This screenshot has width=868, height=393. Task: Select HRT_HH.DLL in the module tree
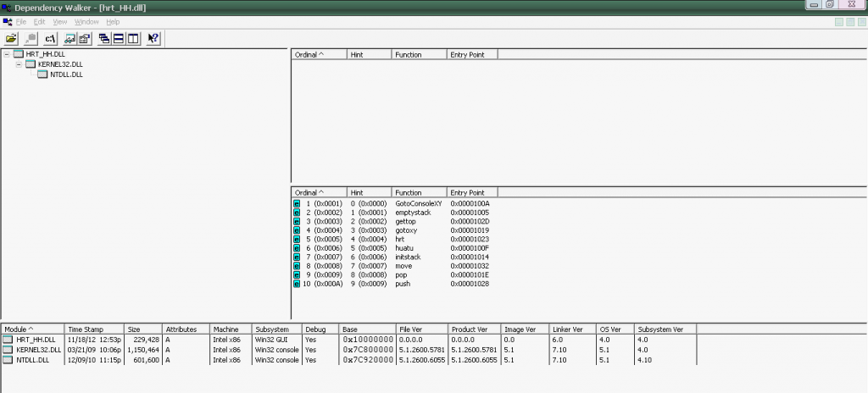[x=46, y=54]
